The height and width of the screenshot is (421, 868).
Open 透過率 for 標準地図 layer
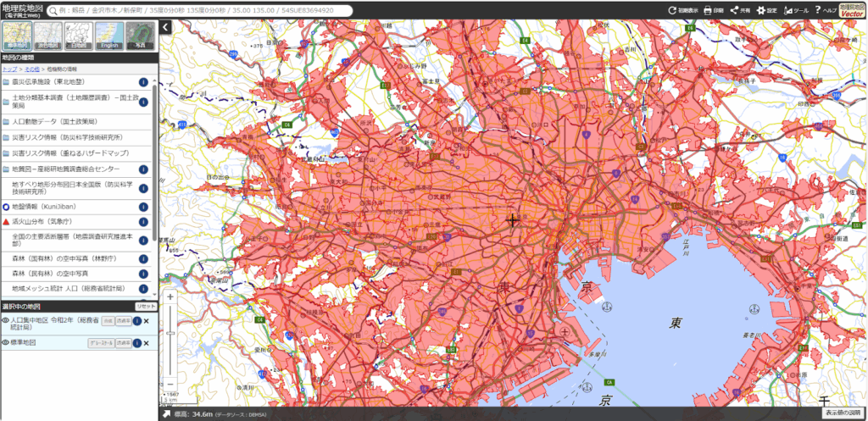tap(124, 344)
